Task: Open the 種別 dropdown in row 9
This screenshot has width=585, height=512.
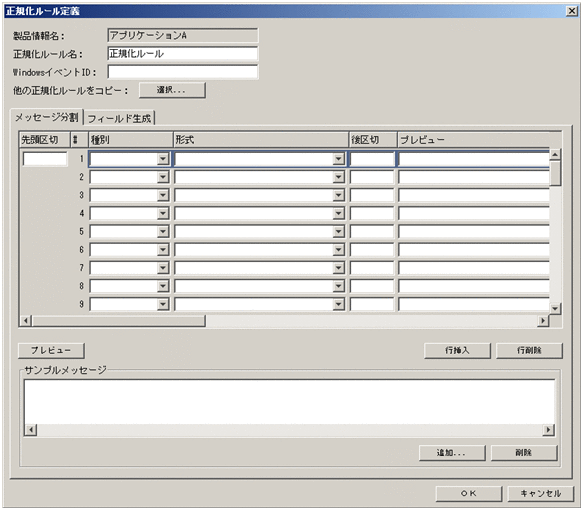Action: point(163,305)
